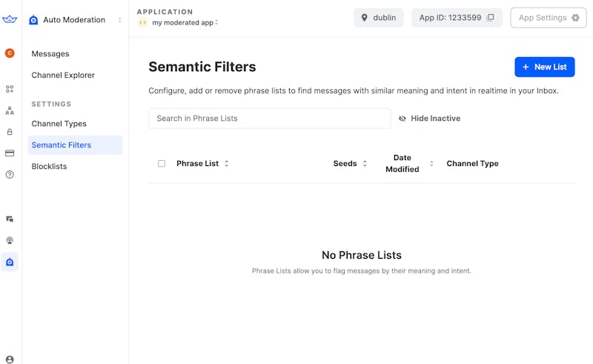Click the Stream boat logo icon
This screenshot has width=593, height=364.
10,20
